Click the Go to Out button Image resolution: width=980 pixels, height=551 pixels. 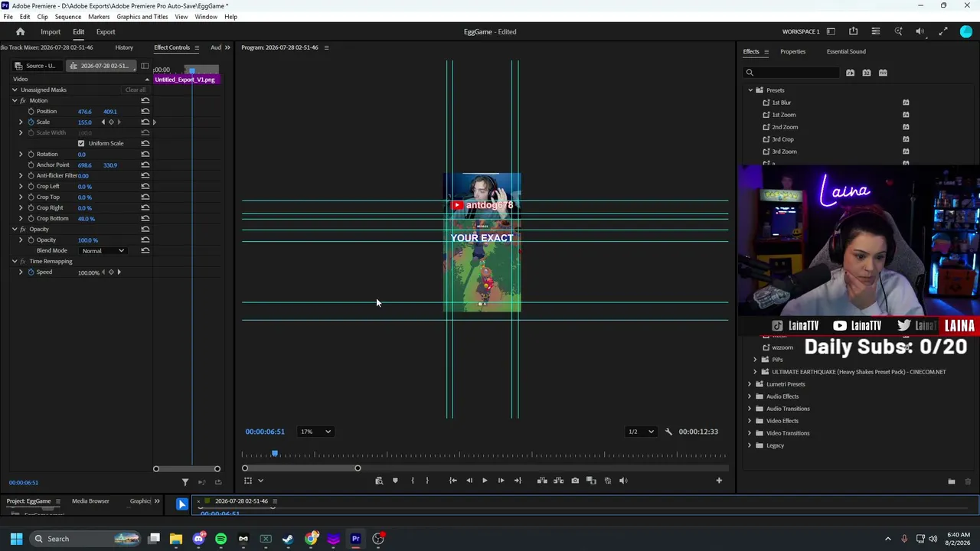[518, 481]
